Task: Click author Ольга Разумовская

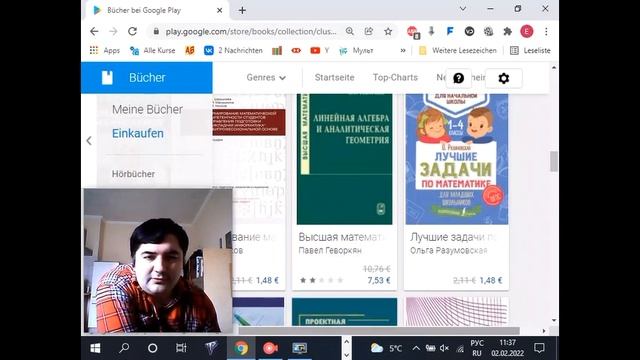Action: (x=449, y=250)
